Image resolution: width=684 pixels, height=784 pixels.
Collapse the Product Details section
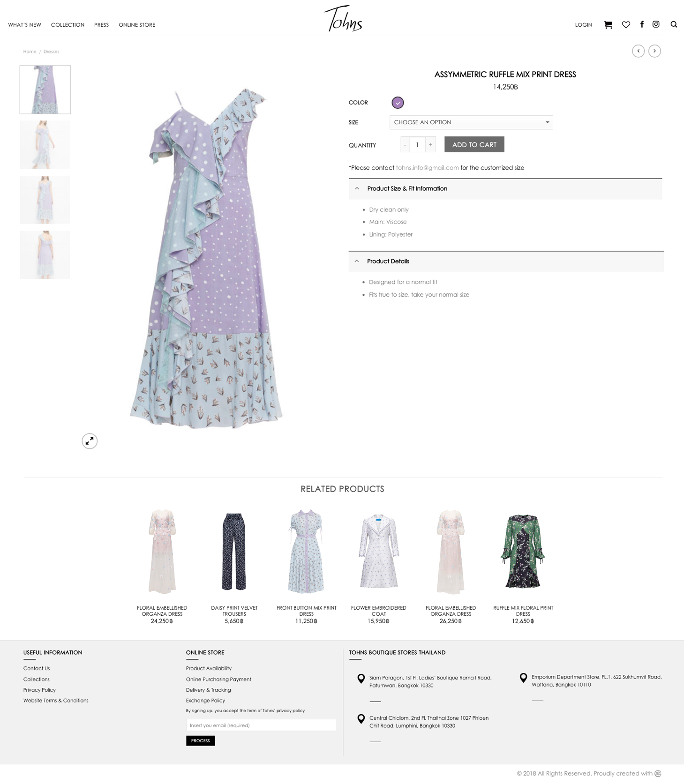[x=506, y=261]
